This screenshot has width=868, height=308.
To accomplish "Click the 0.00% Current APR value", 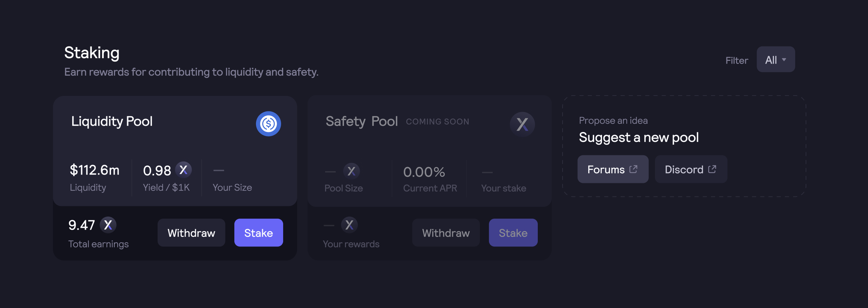I will coord(424,172).
